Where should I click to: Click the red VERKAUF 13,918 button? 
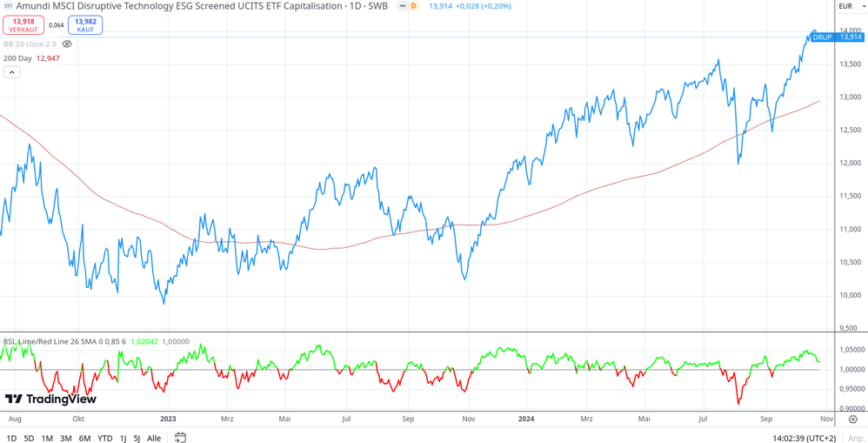[23, 25]
